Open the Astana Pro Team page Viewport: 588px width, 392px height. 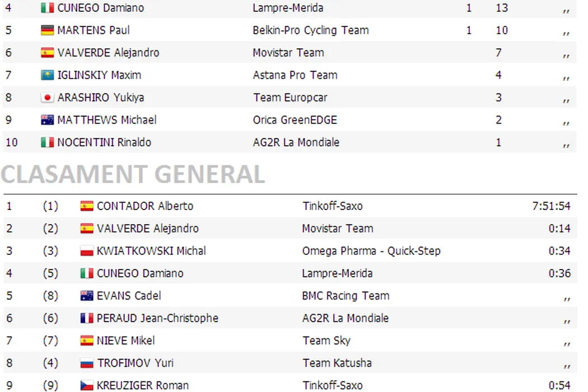(x=295, y=75)
